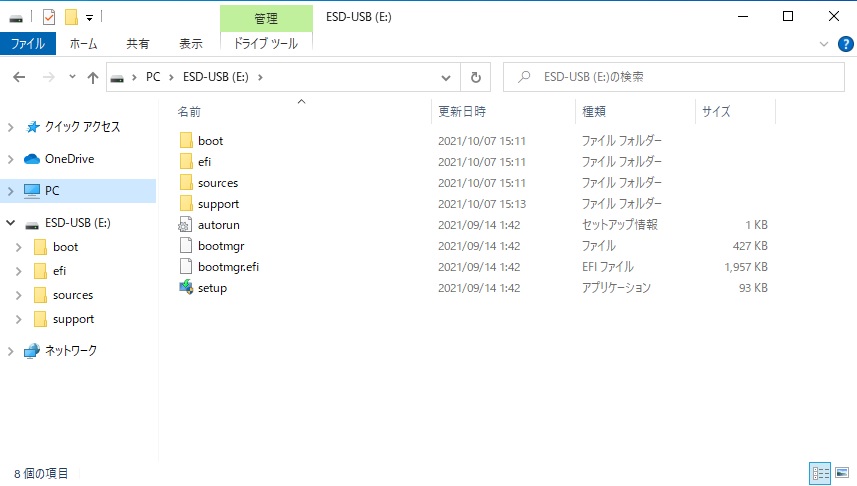This screenshot has width=857, height=486.
Task: Select the PC monitor icon in sidebar
Action: 32,191
